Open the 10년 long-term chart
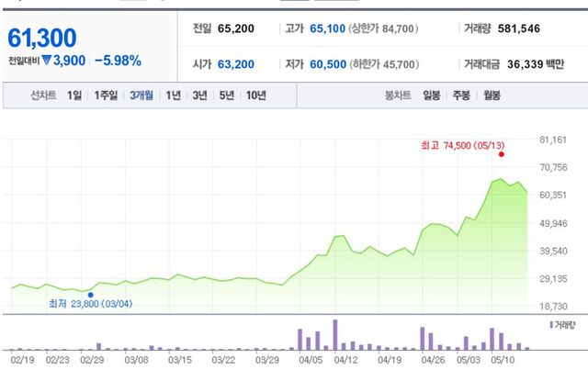 point(255,95)
